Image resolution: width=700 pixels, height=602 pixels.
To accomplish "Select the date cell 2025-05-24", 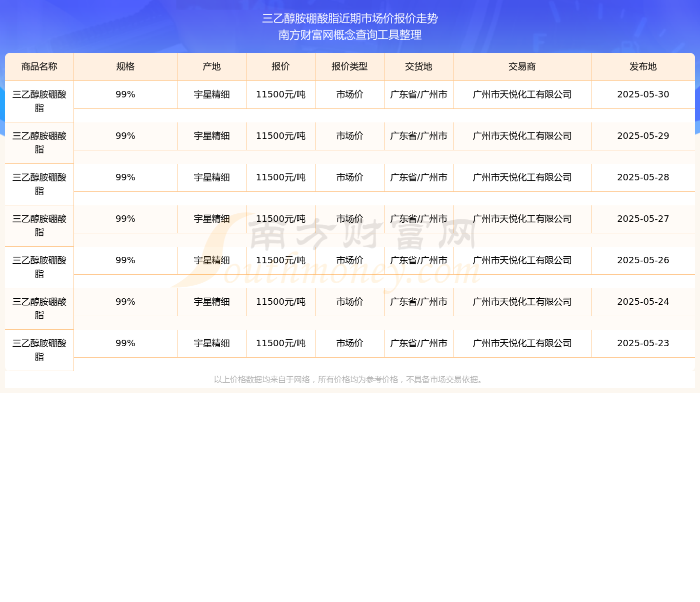I will tap(643, 302).
